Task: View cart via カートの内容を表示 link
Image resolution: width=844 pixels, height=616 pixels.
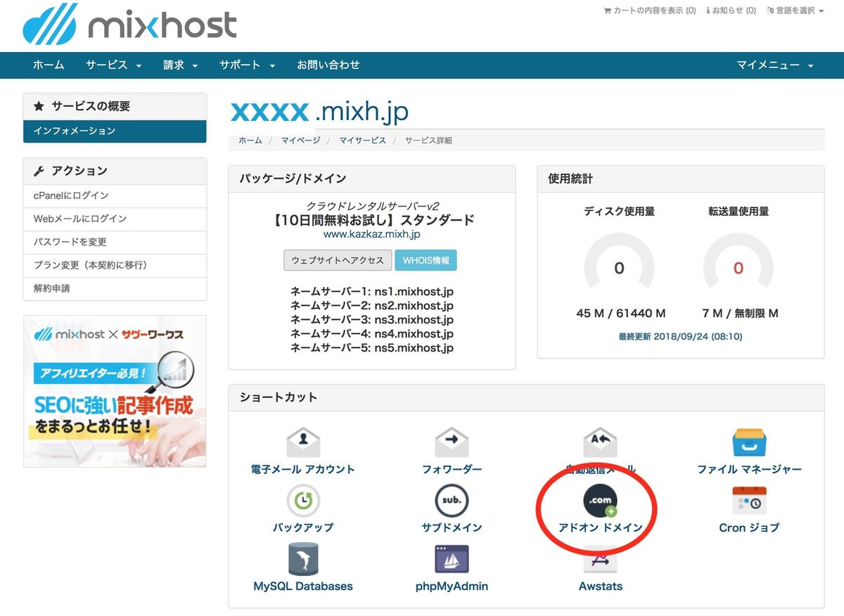Action: point(650,11)
